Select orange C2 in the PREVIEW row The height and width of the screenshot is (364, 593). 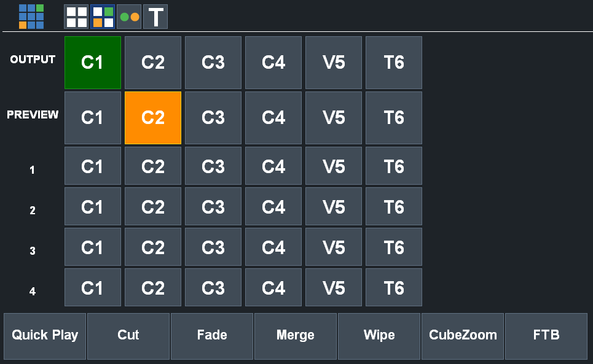(x=153, y=118)
